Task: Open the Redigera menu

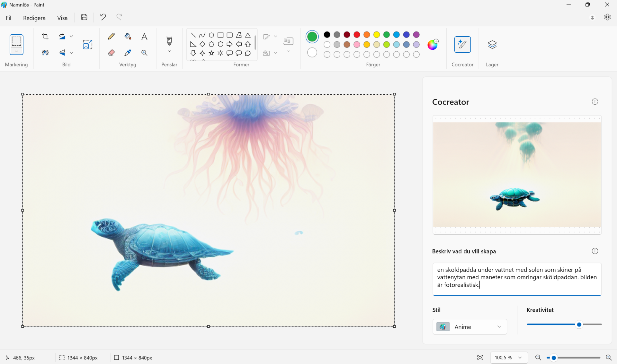Action: 34,18
